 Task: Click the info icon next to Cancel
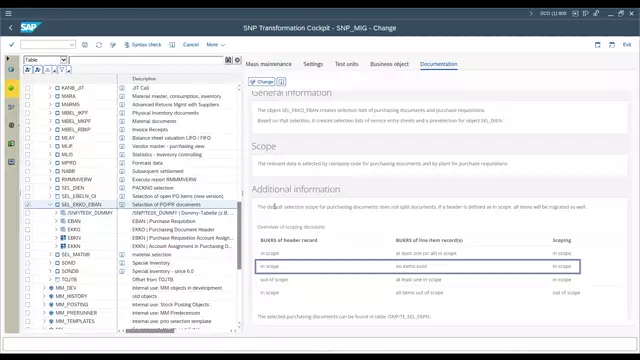(x=172, y=44)
